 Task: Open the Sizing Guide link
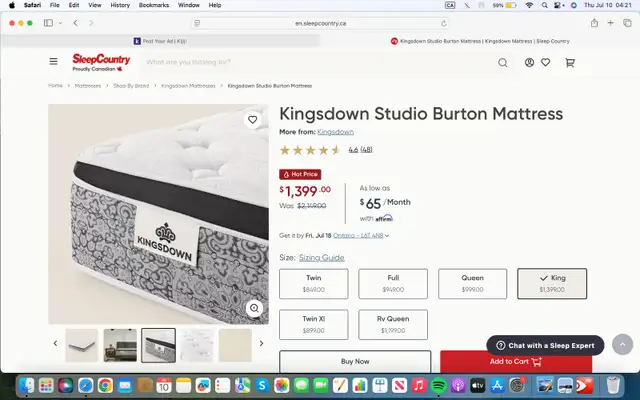coord(322,258)
